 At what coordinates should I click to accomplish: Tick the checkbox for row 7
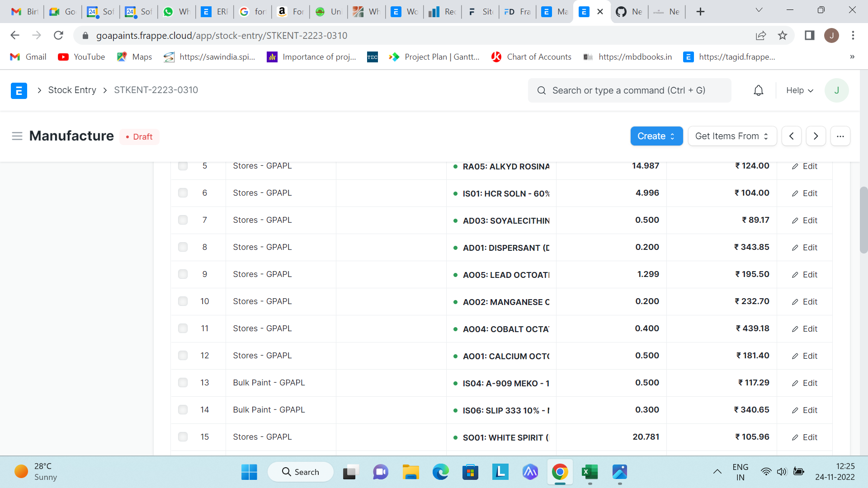pos(183,220)
